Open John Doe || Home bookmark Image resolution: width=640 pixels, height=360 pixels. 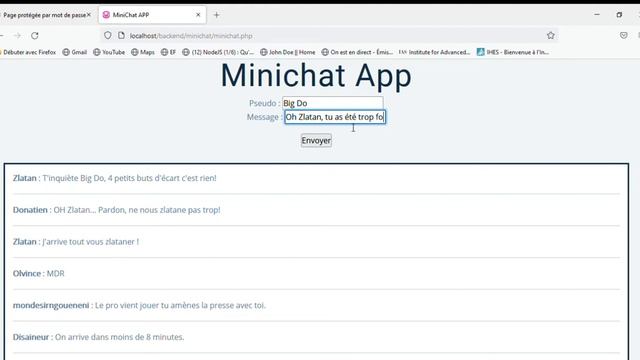[288, 52]
